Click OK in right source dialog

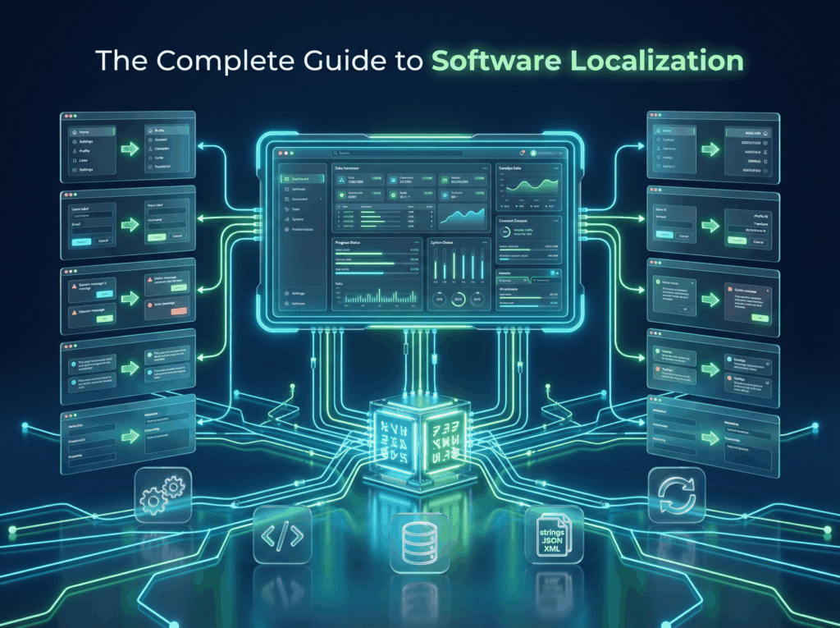(x=685, y=309)
